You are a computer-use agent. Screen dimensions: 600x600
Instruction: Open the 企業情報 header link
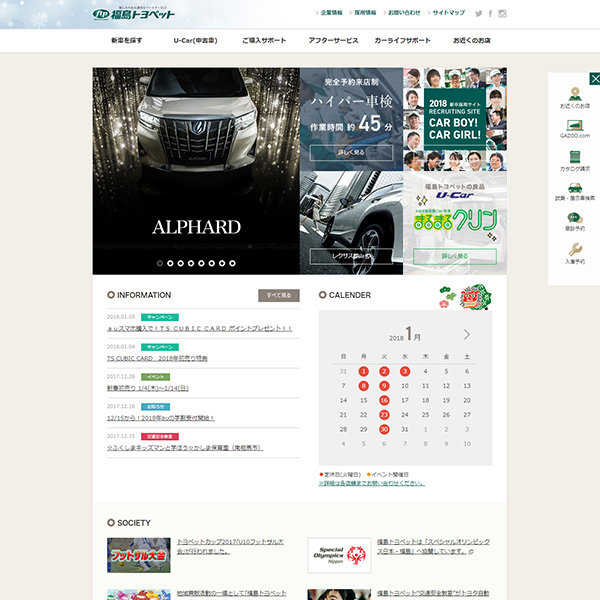(x=329, y=13)
